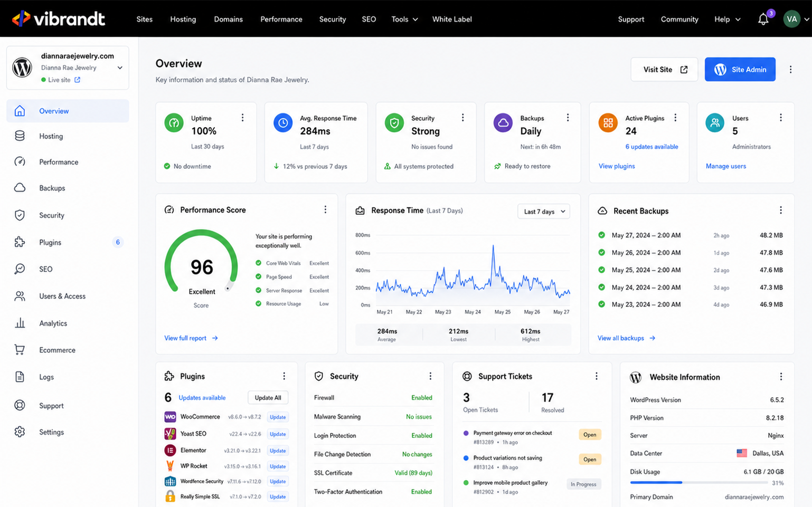Expand the Tools menu in the top bar
812x507 pixels.
[404, 19]
